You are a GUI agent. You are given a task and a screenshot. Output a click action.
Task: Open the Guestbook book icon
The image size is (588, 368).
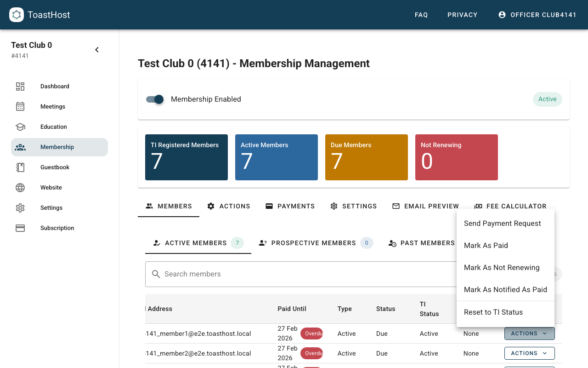click(20, 167)
